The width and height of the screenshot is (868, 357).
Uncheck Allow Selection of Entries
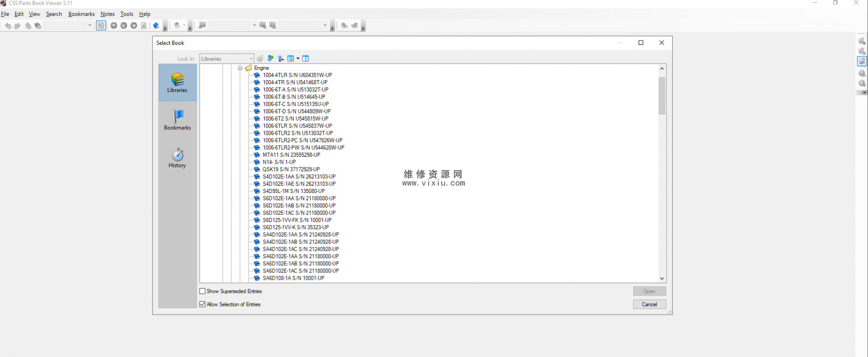pos(203,304)
